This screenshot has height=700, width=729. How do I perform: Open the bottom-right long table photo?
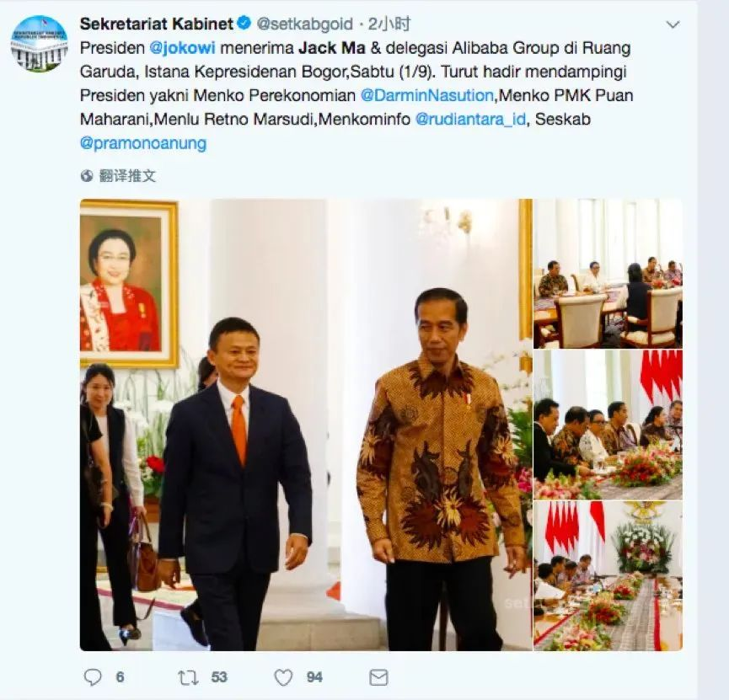pos(608,576)
